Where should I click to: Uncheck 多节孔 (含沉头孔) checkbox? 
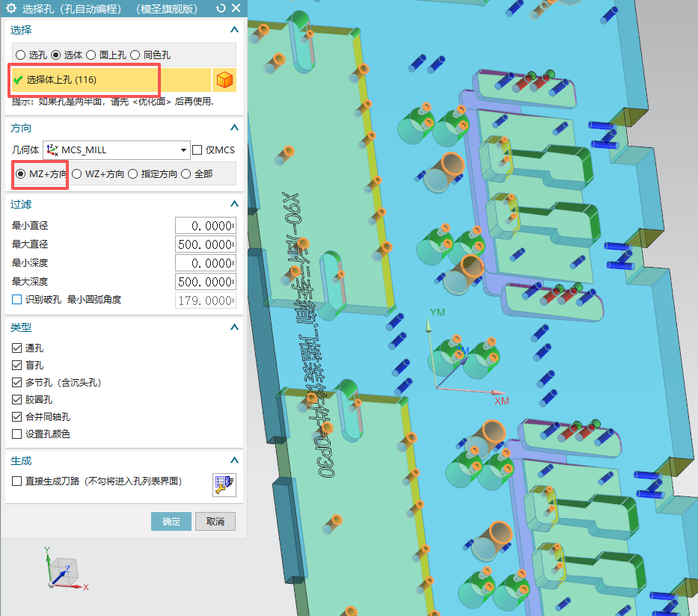click(16, 382)
